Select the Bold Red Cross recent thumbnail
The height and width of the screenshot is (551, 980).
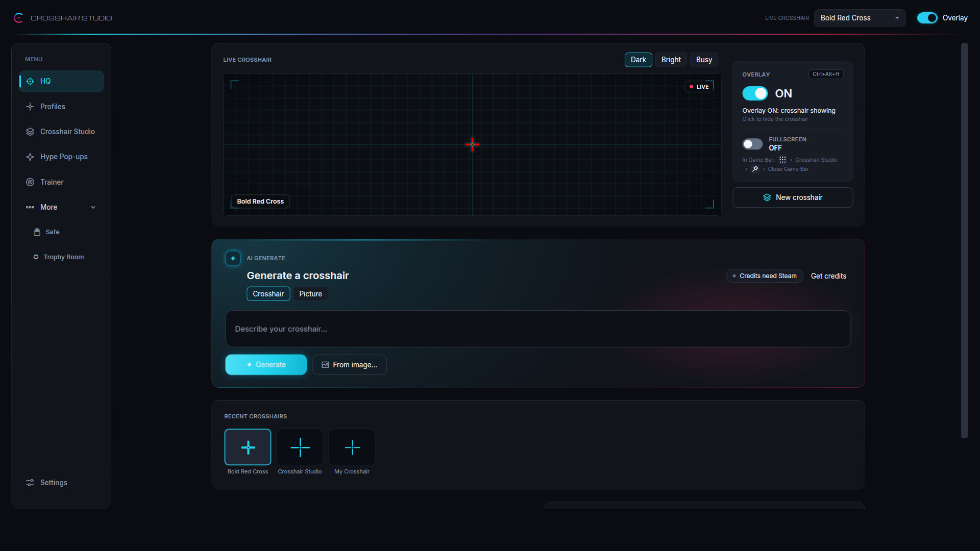(x=248, y=447)
